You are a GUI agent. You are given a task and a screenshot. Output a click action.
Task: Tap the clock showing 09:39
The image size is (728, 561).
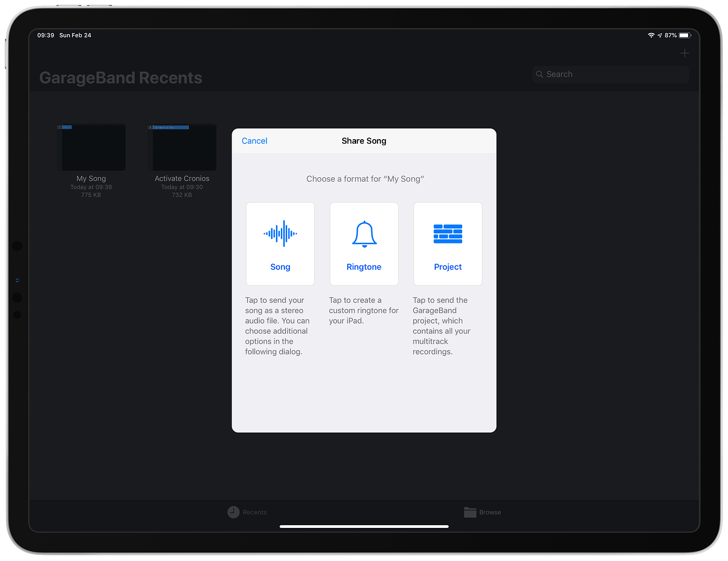pos(45,35)
